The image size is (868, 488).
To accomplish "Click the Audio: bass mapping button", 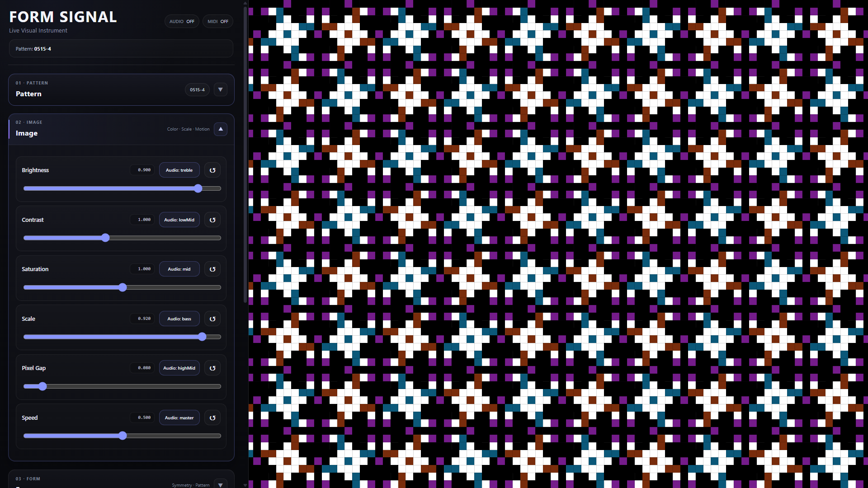I will pyautogui.click(x=179, y=319).
